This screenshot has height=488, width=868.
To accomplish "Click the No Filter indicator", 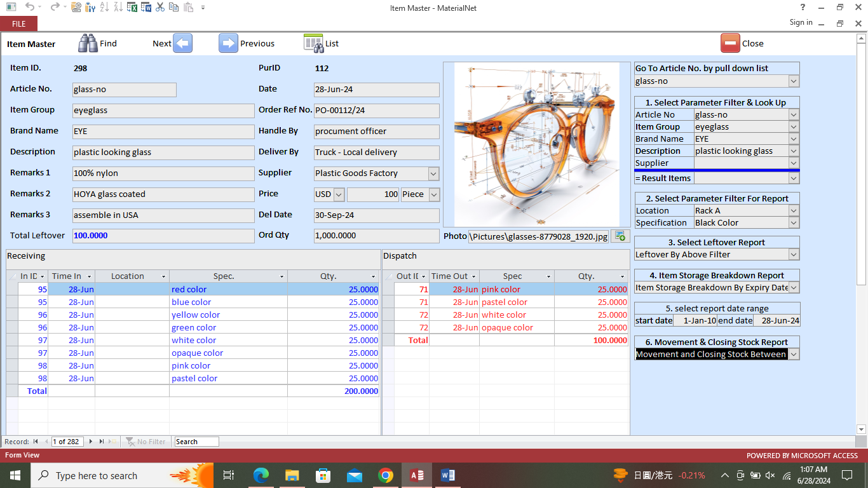I will coord(146,442).
